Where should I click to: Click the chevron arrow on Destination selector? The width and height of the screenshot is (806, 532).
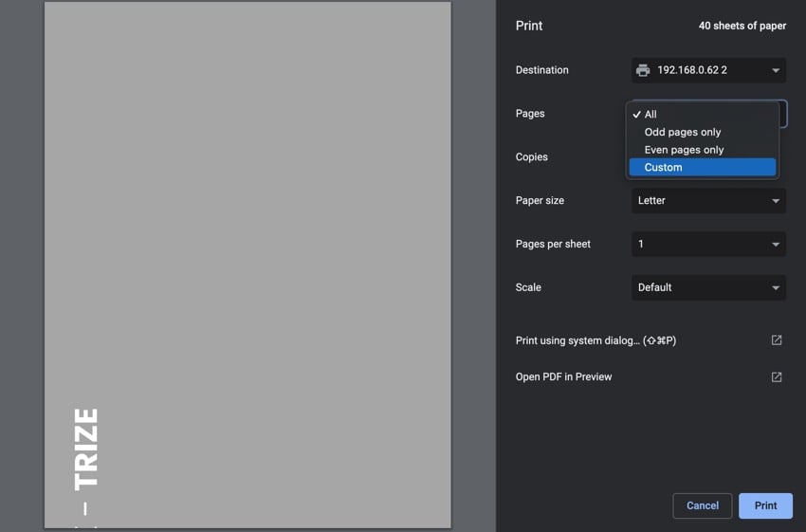pyautogui.click(x=775, y=71)
